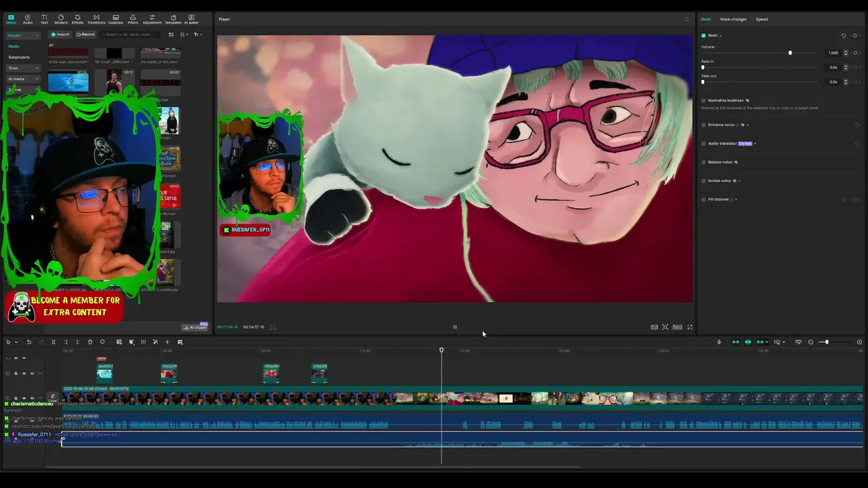
Task: Enable Reduce noise checkbox
Action: tap(703, 162)
